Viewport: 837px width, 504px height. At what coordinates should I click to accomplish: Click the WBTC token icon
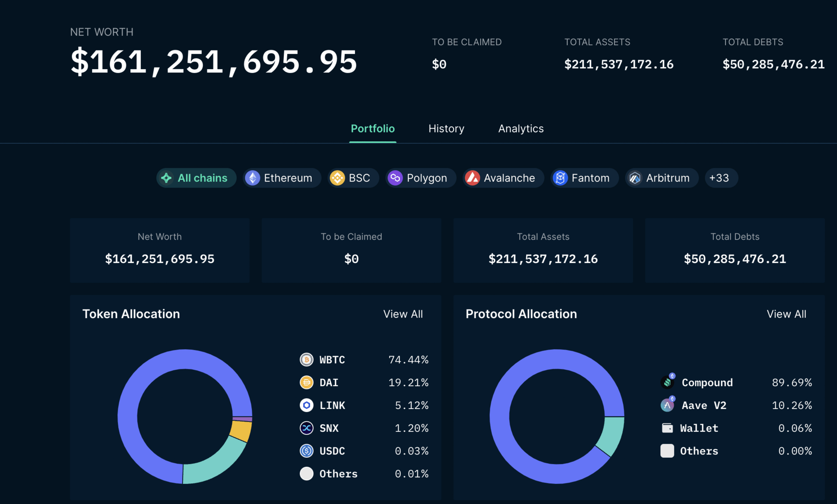point(306,360)
